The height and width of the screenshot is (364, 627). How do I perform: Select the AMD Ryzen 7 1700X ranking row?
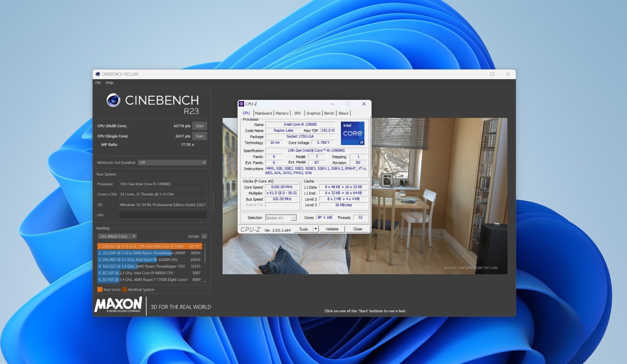(x=150, y=279)
